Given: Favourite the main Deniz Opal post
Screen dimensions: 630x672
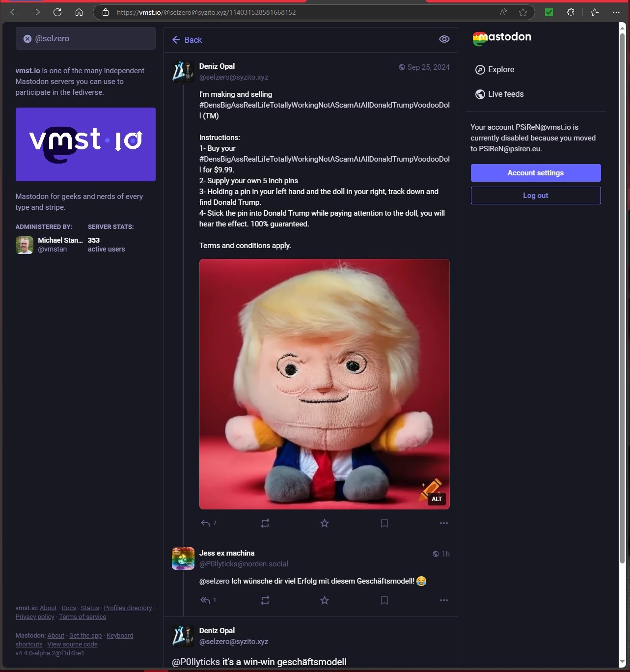Looking at the screenshot, I should coord(325,523).
